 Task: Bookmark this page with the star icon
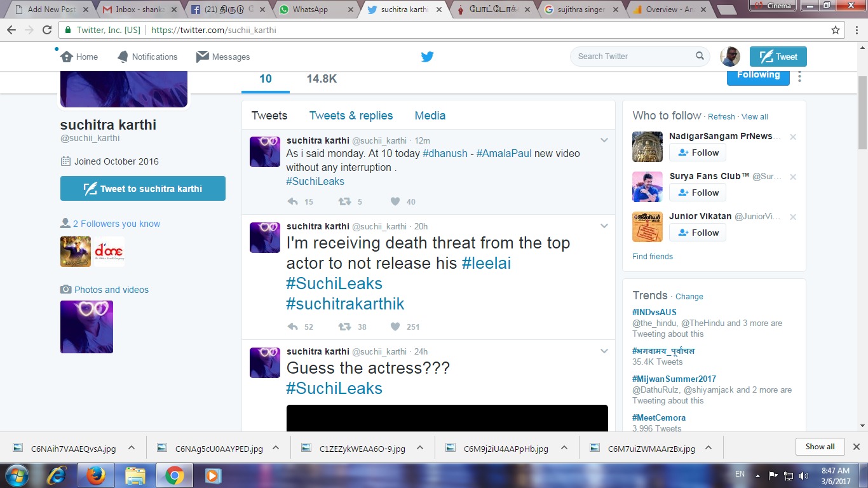(836, 30)
